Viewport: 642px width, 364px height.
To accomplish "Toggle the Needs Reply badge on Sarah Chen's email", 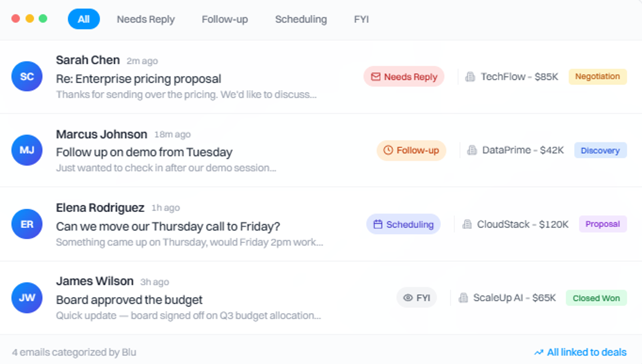I will click(x=404, y=77).
